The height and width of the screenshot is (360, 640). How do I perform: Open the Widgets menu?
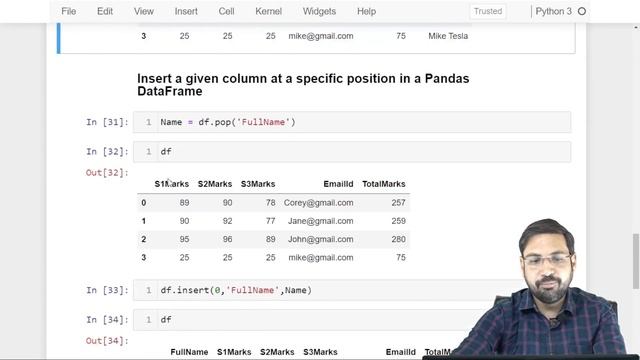(x=319, y=11)
